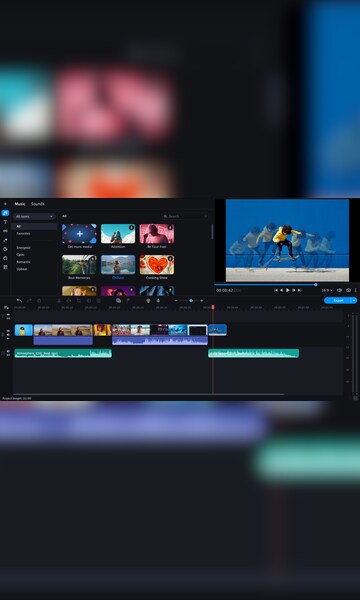Play the video preview

point(288,290)
